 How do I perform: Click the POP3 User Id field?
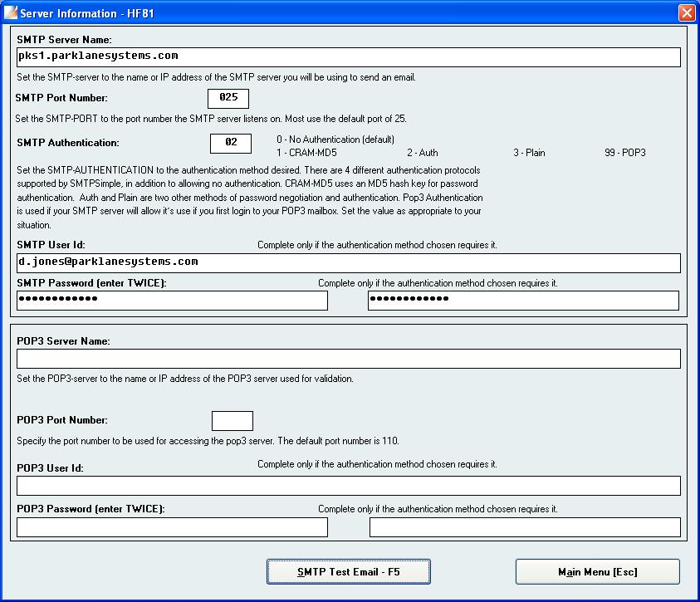(x=348, y=486)
